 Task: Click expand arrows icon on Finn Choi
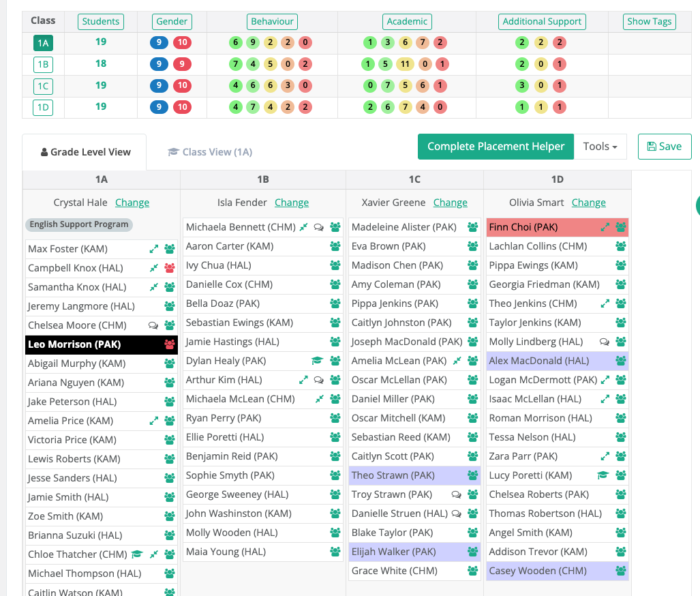605,227
